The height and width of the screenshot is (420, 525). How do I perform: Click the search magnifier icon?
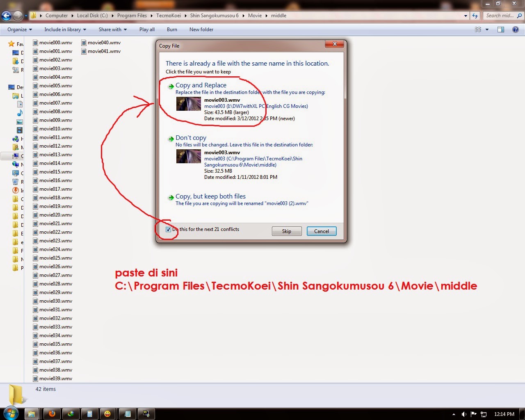[x=519, y=16]
